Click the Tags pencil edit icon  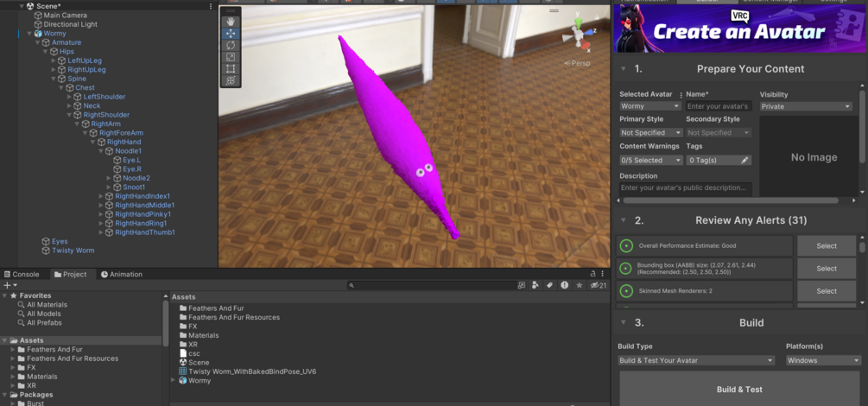(744, 160)
